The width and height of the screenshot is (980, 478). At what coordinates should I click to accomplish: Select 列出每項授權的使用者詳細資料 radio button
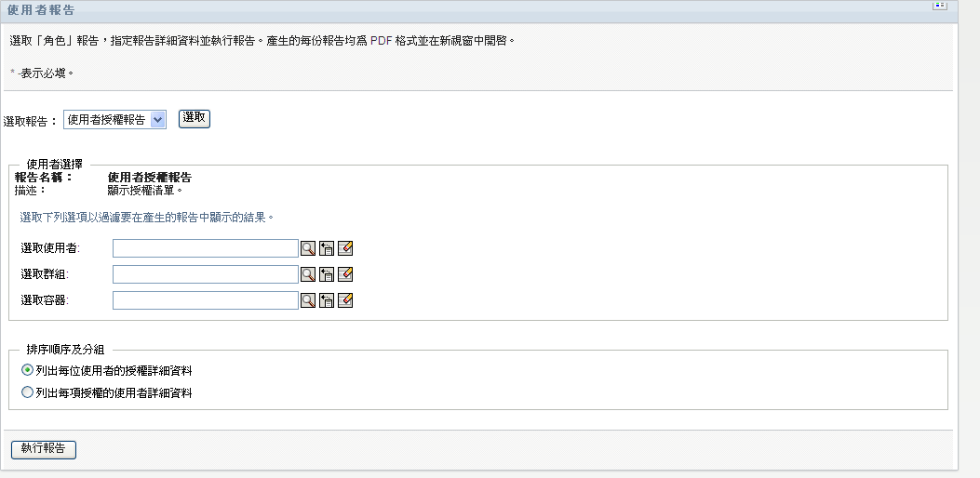click(27, 392)
